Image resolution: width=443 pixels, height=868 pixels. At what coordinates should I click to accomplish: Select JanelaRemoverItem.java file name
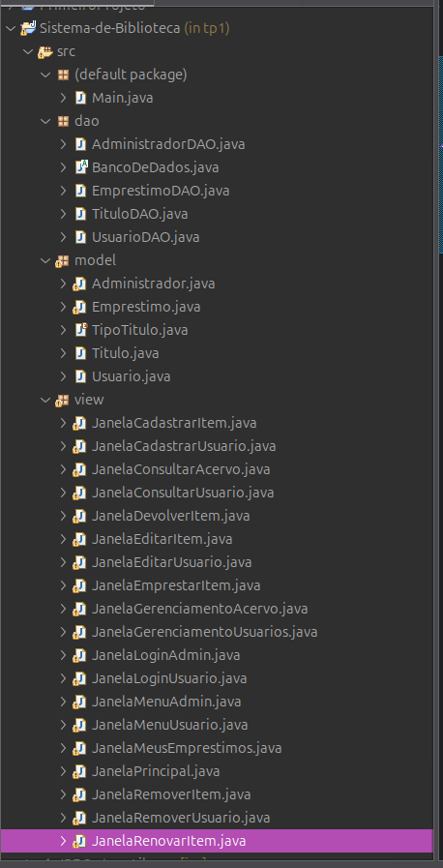pyautogui.click(x=171, y=794)
